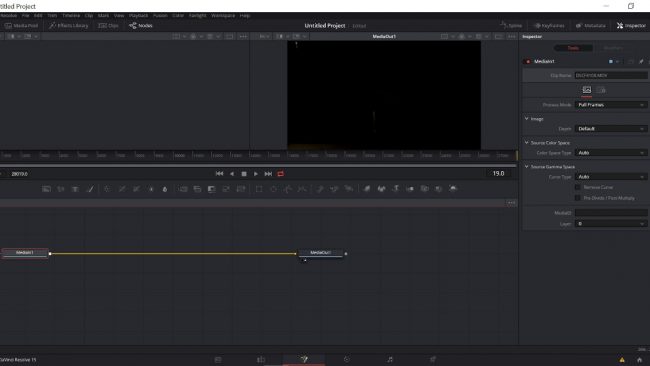Collapse the Source Color Space section
650x366 pixels.
coord(527,143)
